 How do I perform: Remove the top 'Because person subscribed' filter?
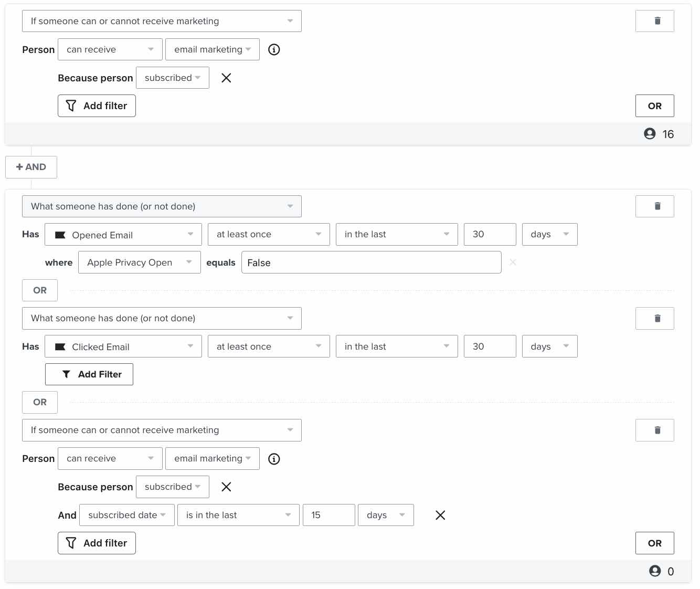pyautogui.click(x=226, y=78)
